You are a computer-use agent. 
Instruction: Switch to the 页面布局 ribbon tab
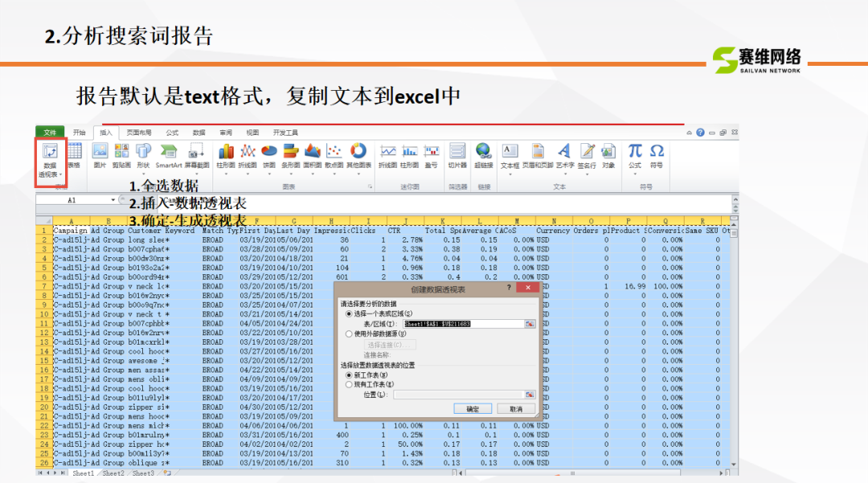pos(139,133)
